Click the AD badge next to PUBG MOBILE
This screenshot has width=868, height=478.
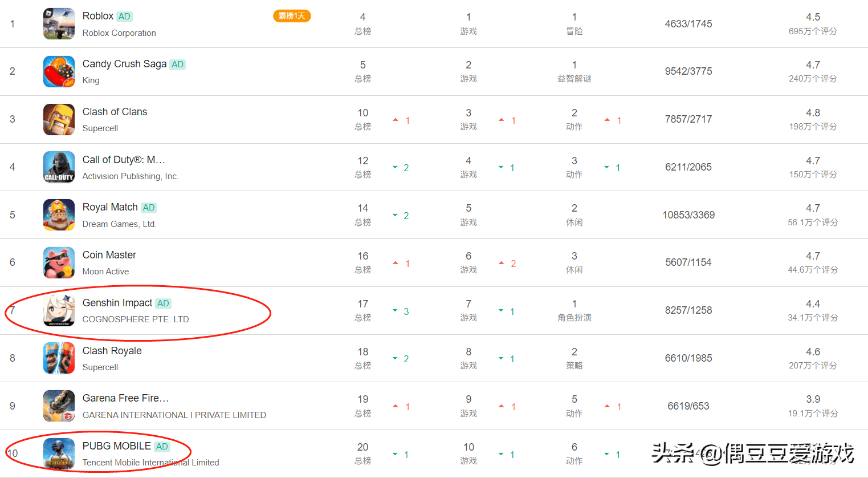162,447
